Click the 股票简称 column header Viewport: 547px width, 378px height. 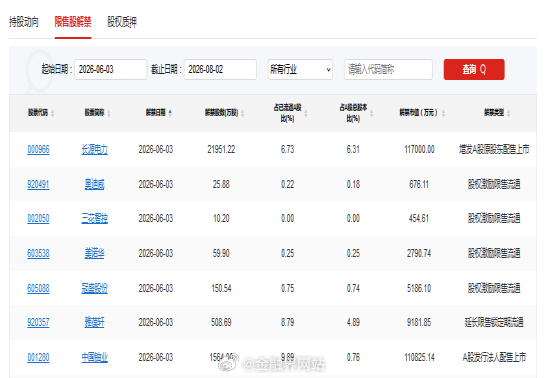(94, 113)
